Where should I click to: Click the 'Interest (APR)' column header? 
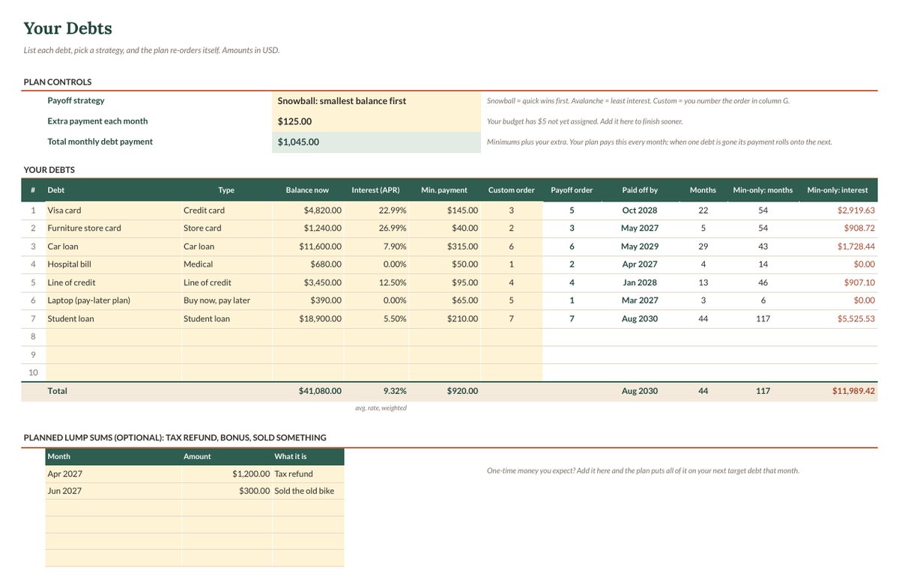click(377, 190)
